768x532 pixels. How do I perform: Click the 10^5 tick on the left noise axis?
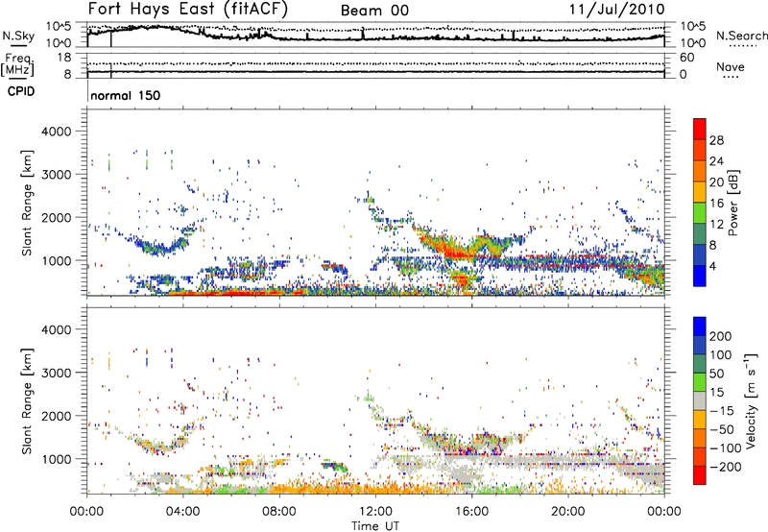pos(59,27)
